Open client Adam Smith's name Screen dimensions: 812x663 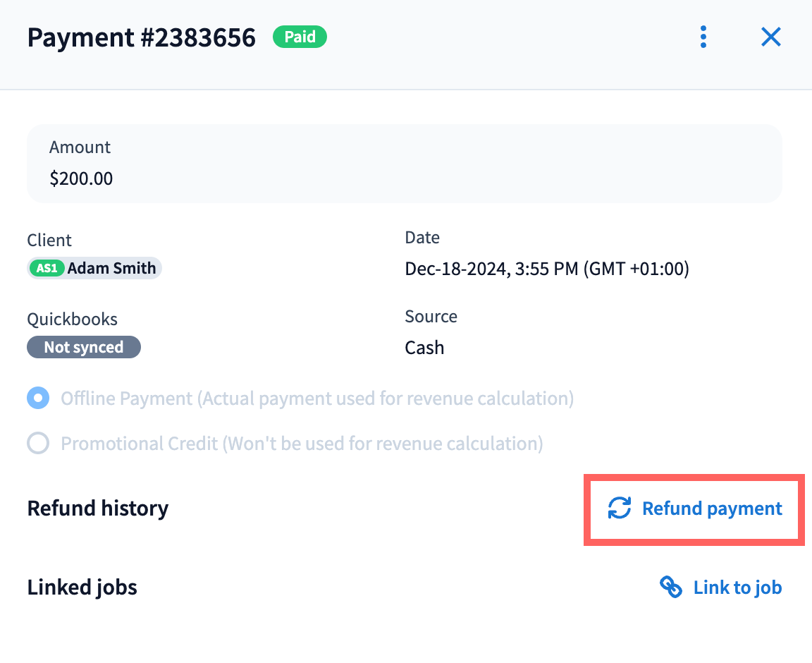[x=111, y=269]
